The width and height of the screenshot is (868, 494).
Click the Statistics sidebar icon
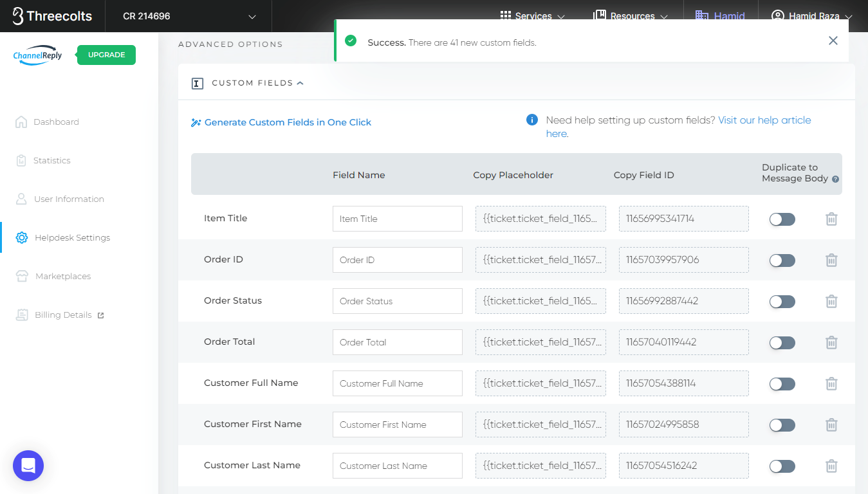click(21, 160)
